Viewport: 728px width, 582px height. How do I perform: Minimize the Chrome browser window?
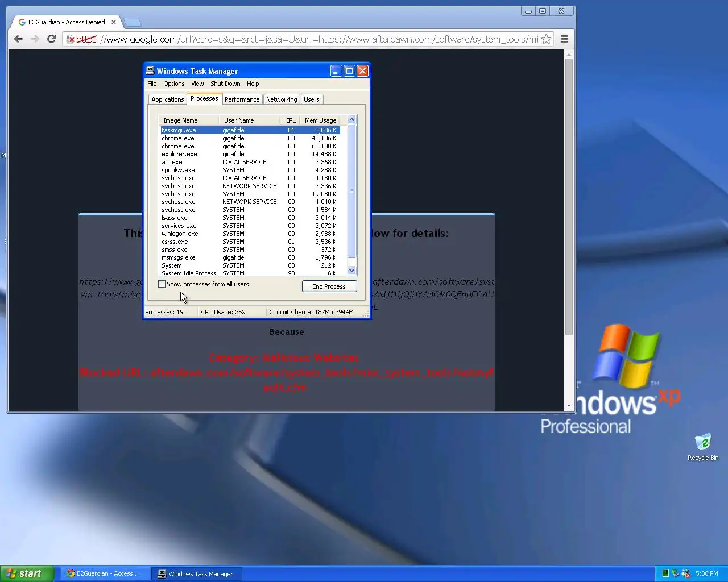click(x=528, y=11)
